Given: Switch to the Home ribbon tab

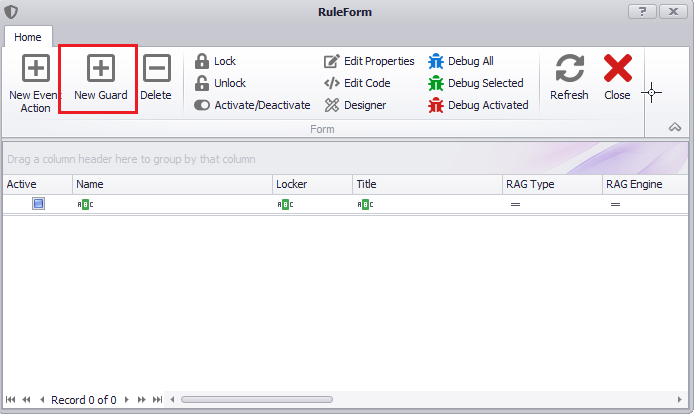Looking at the screenshot, I should click(x=28, y=37).
